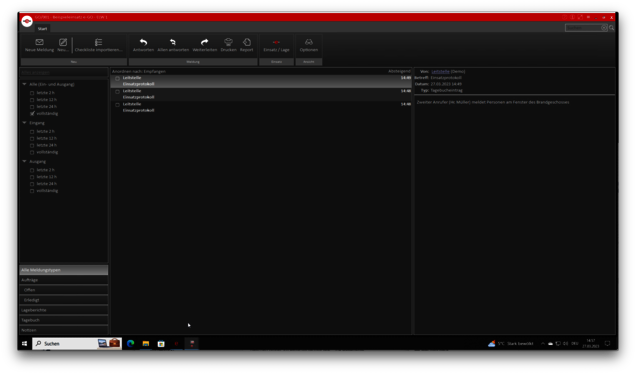636x374 pixels.
Task: Enable 'letzte 12 h' under Eingang
Action: (32, 138)
